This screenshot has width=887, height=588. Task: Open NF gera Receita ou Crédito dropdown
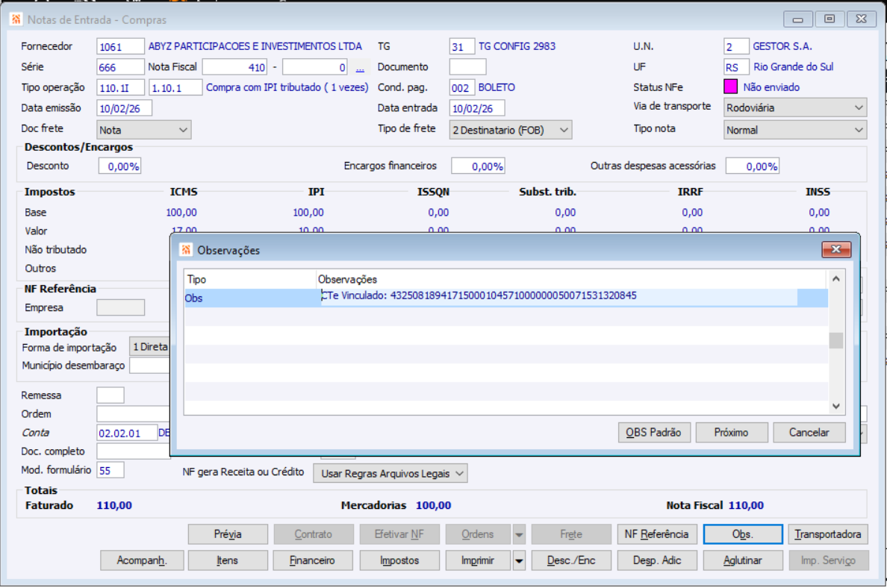pos(390,473)
